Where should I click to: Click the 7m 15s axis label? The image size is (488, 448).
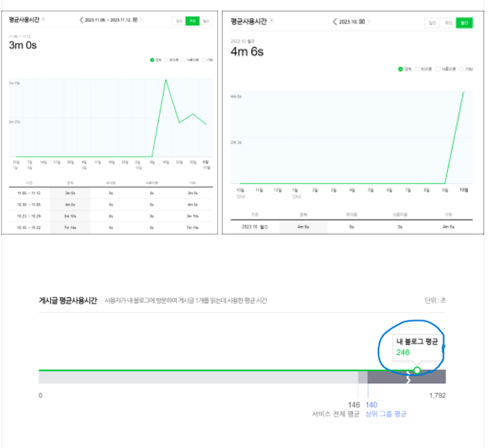(14, 83)
